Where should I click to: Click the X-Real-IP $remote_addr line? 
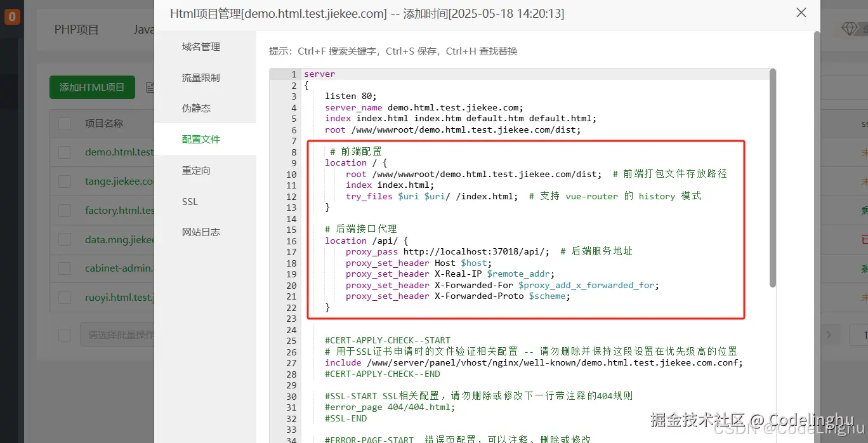(450, 274)
